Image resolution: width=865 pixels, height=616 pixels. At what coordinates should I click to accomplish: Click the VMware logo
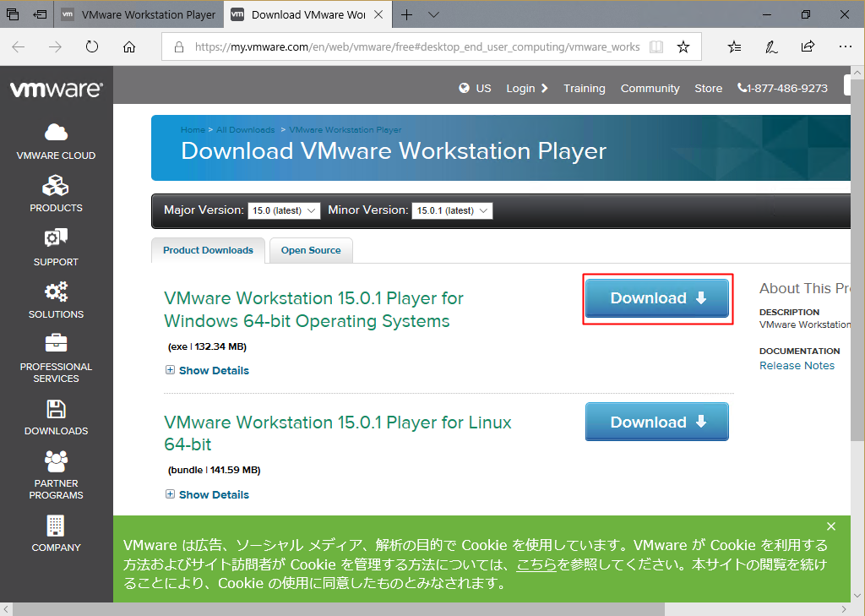coord(57,90)
